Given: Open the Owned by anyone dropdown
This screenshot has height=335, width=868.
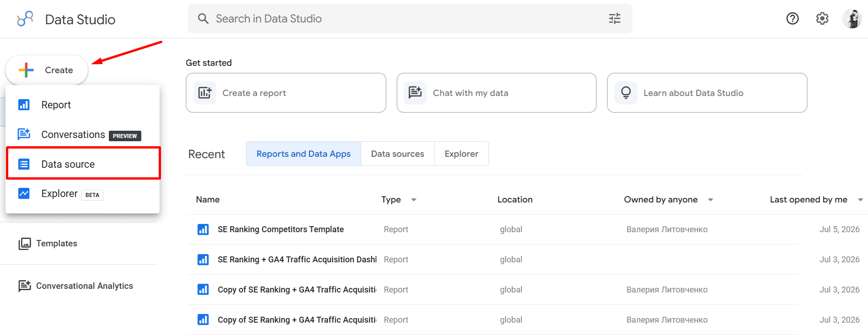Looking at the screenshot, I should pyautogui.click(x=711, y=200).
